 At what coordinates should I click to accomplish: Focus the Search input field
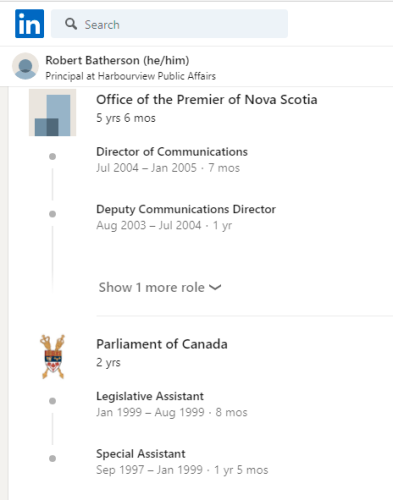coord(169,24)
